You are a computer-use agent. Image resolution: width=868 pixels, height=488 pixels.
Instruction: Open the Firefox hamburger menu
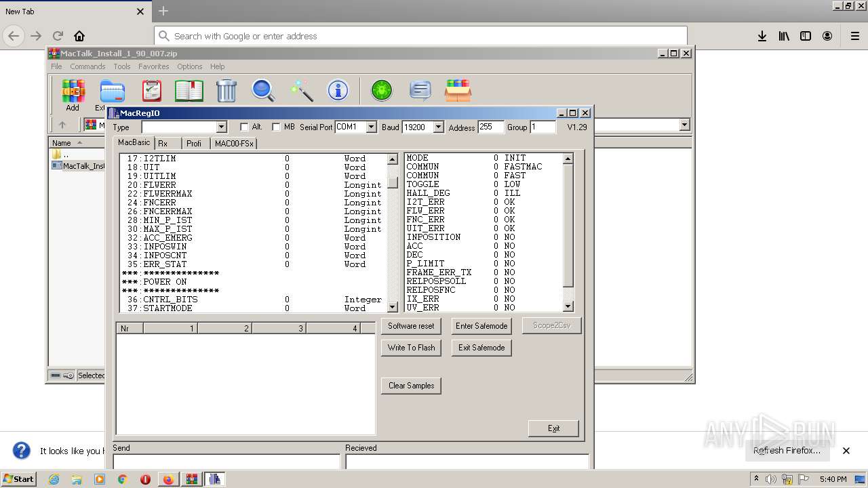tap(854, 36)
